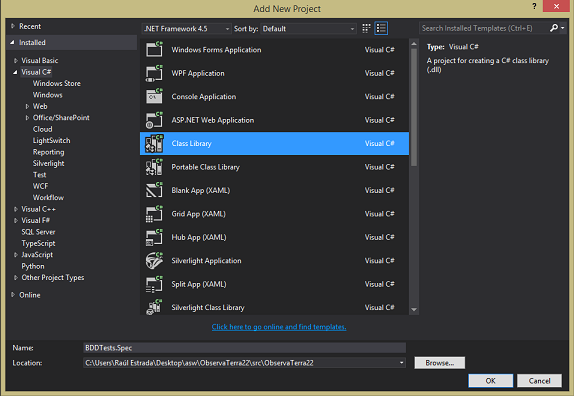Click the Browse... button
The width and height of the screenshot is (574, 396).
pyautogui.click(x=440, y=363)
